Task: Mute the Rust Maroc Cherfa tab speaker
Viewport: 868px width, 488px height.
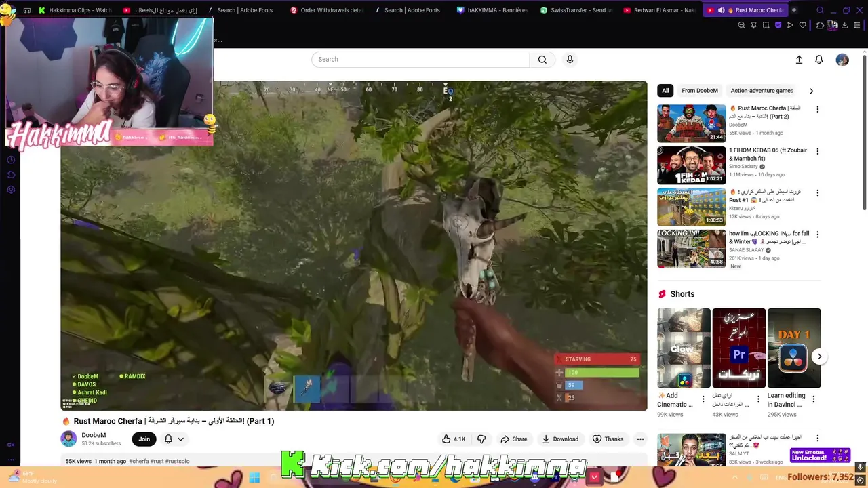Action: 721,10
